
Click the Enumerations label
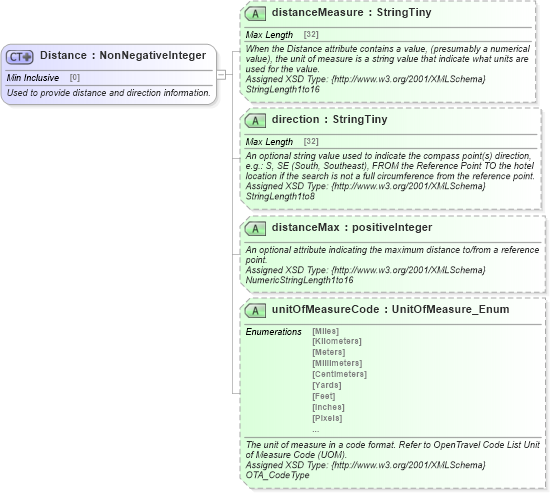[x=273, y=332]
